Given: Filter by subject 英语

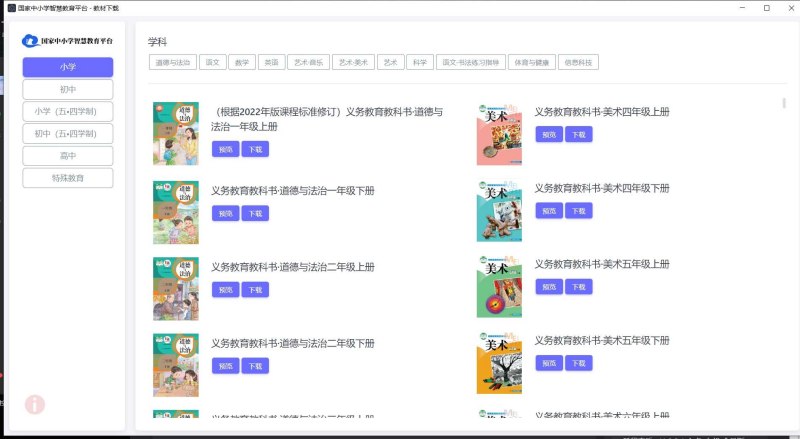Looking at the screenshot, I should pyautogui.click(x=271, y=62).
